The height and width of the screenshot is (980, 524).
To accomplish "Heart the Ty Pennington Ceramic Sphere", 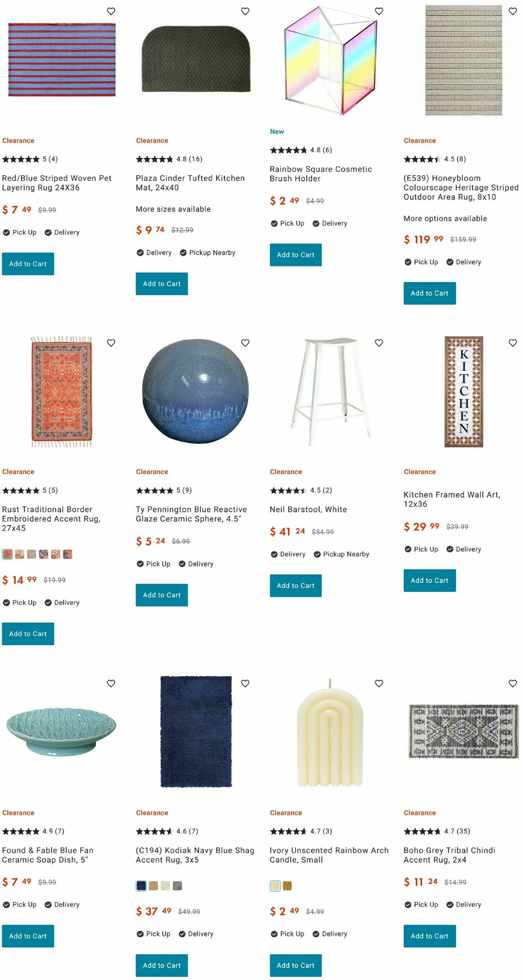I will tap(245, 343).
